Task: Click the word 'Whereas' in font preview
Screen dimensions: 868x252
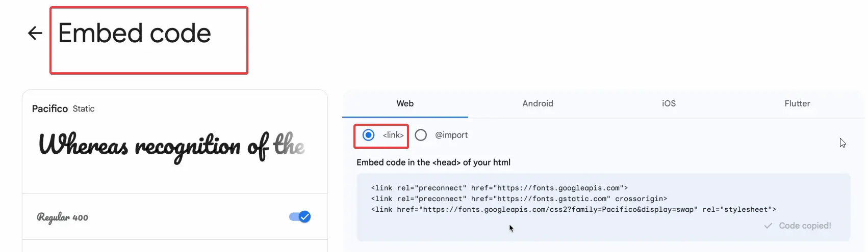Action: coord(84,145)
